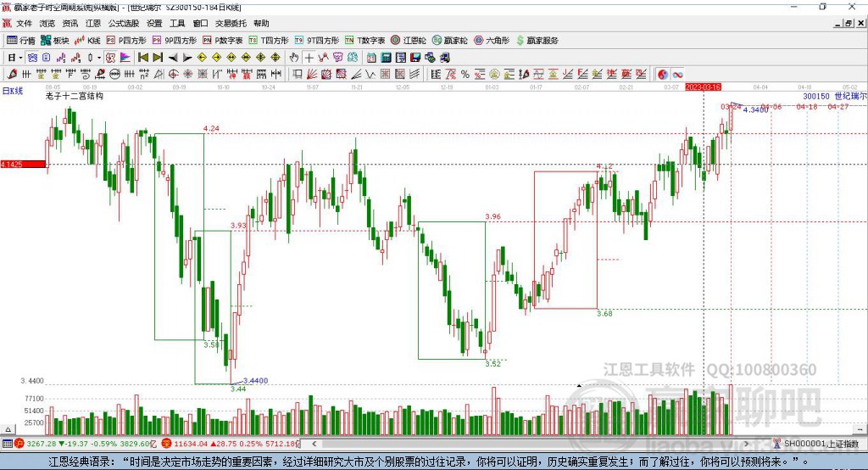Click the restore inner window button
This screenshot has width=868, height=470.
[849, 23]
